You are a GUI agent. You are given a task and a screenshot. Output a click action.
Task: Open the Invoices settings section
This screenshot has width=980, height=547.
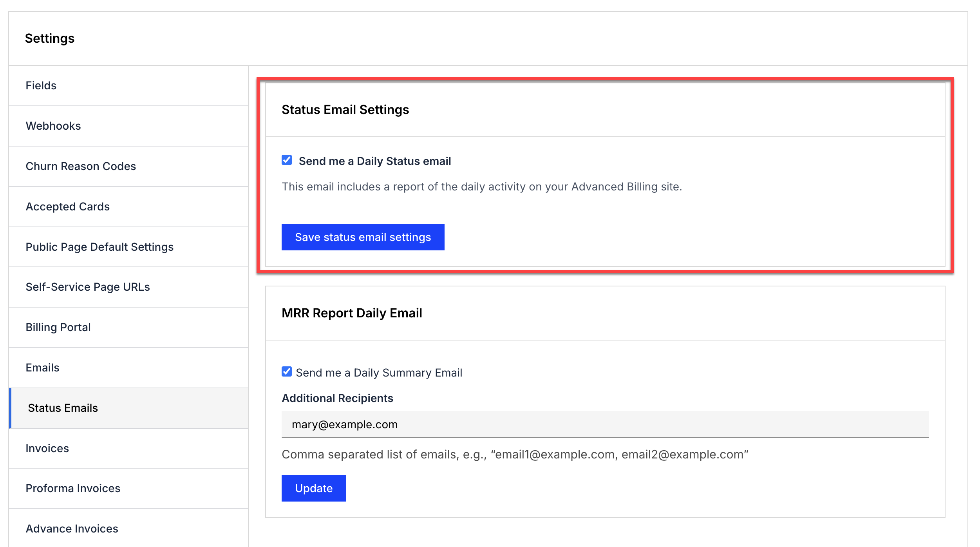128,448
